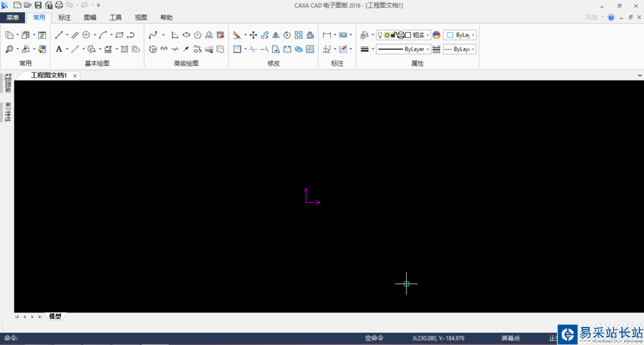Open the color ByLayer dropdown
Screen dimensions: 644x345
460,35
